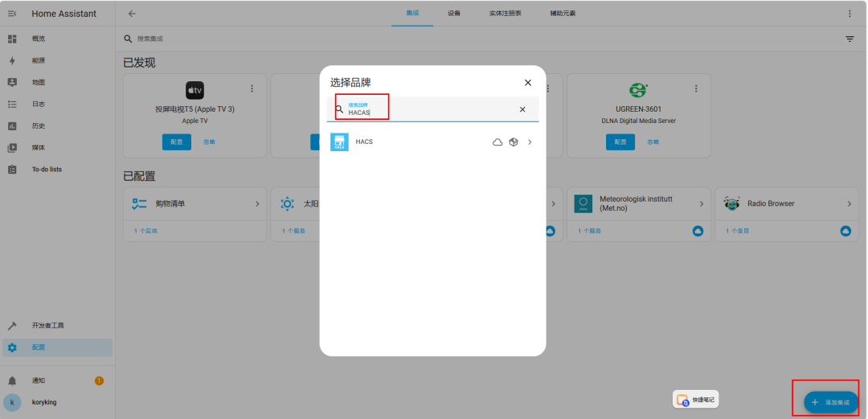The height and width of the screenshot is (419, 868).
Task: Click cloud badge on Radio Browser card
Action: (845, 231)
